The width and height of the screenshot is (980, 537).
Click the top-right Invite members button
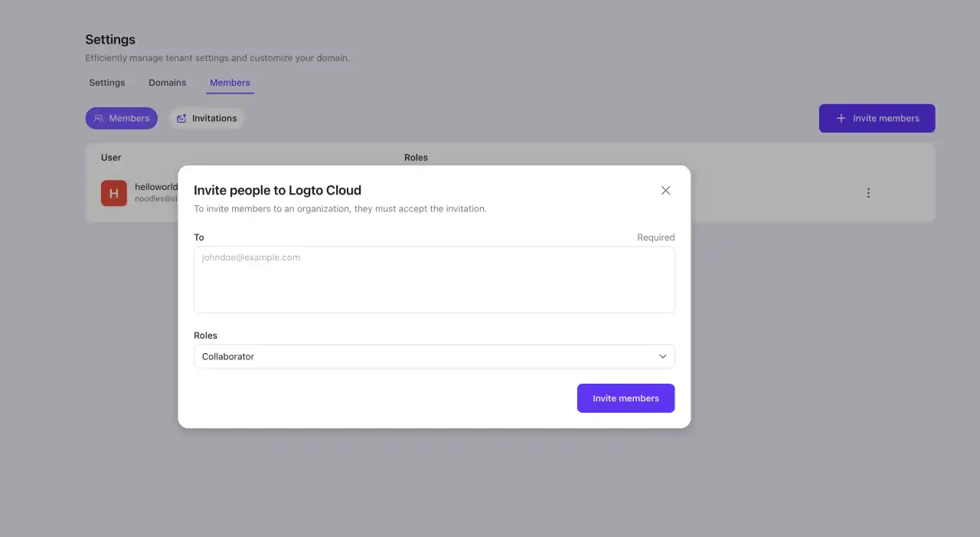click(x=877, y=118)
